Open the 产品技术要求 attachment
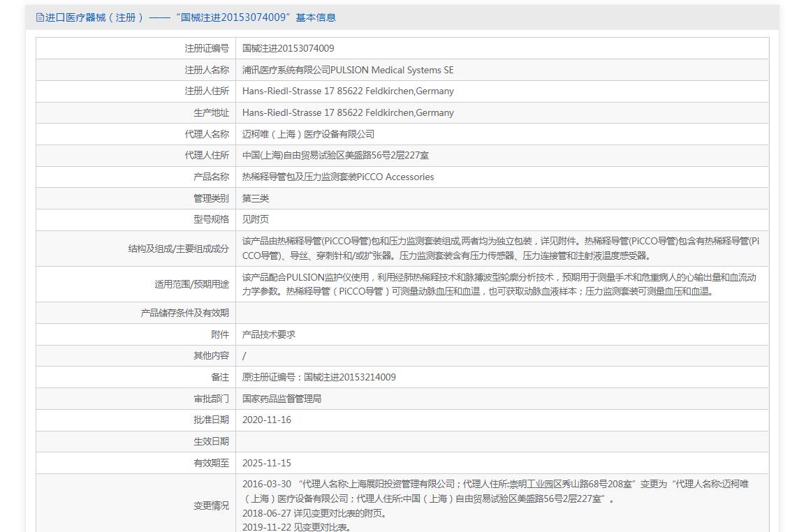790x532 pixels. [x=269, y=334]
